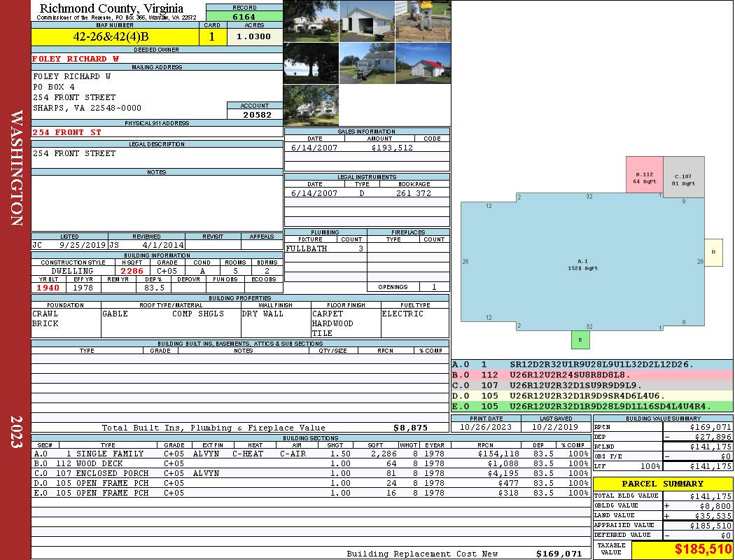Click the fuel type ELECTRIC
This screenshot has width=735, height=560.
[x=402, y=314]
